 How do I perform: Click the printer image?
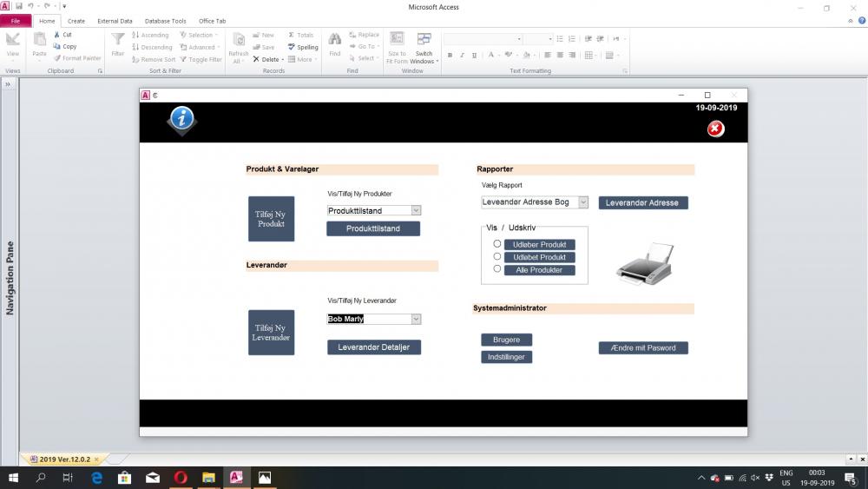click(x=644, y=264)
